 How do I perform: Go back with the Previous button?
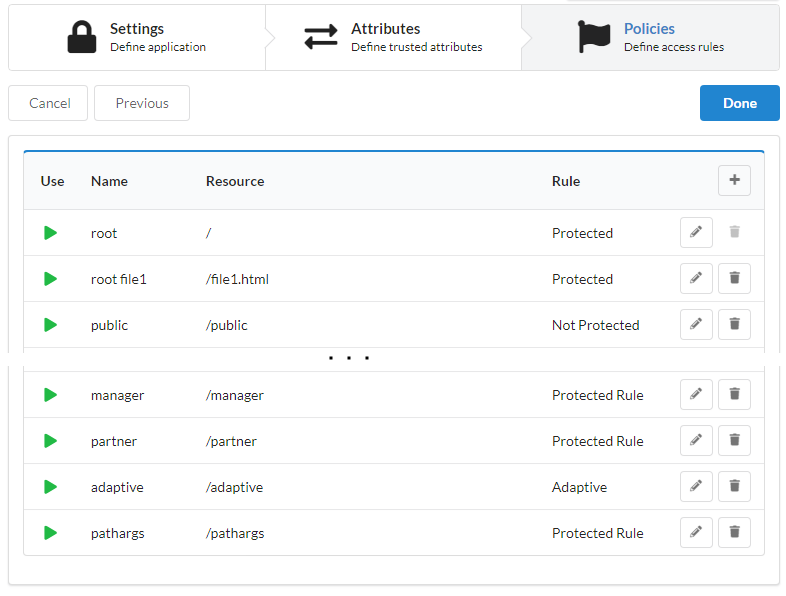tap(142, 103)
